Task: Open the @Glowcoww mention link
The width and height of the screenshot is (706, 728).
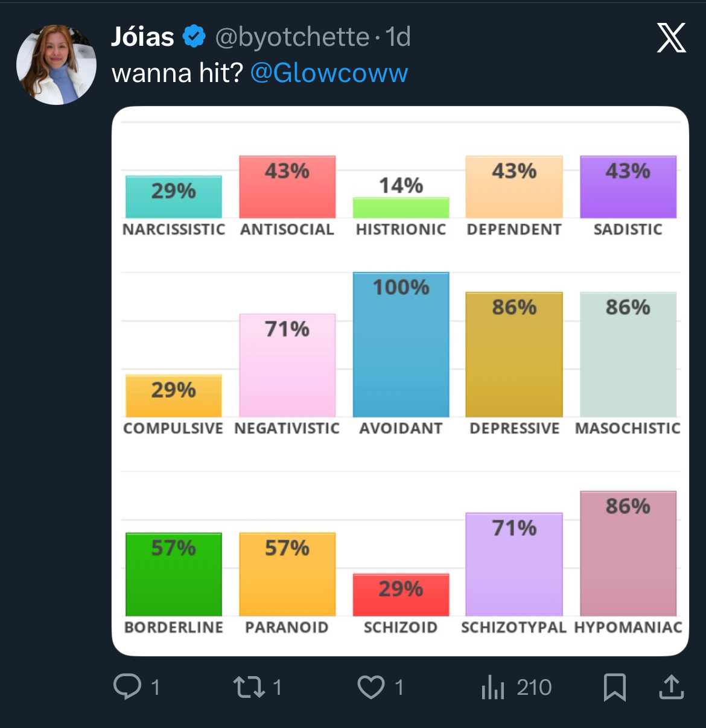Action: coord(329,73)
